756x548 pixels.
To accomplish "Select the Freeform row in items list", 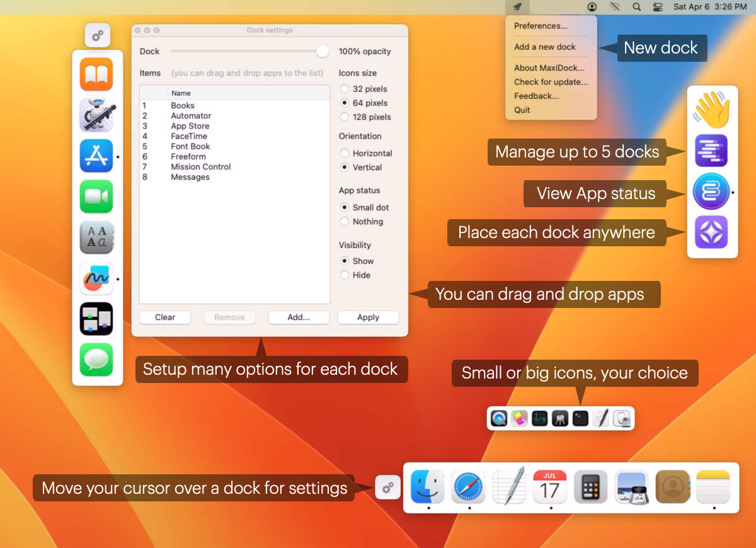I will pyautogui.click(x=234, y=157).
